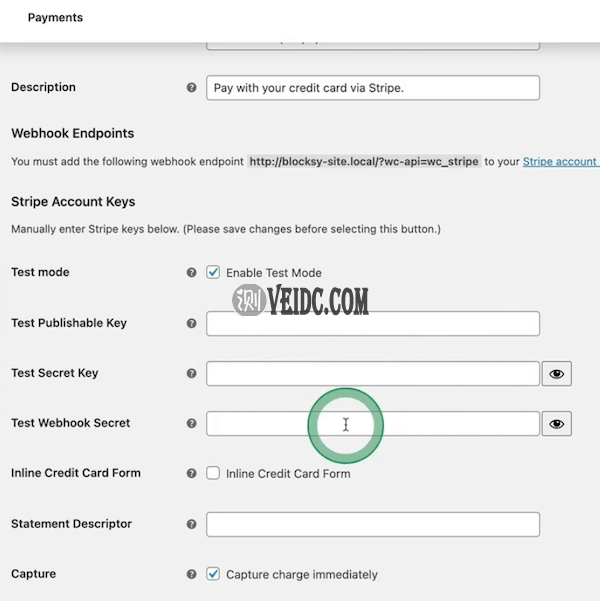This screenshot has height=601, width=600.
Task: Click the Test mode help icon
Action: (191, 273)
